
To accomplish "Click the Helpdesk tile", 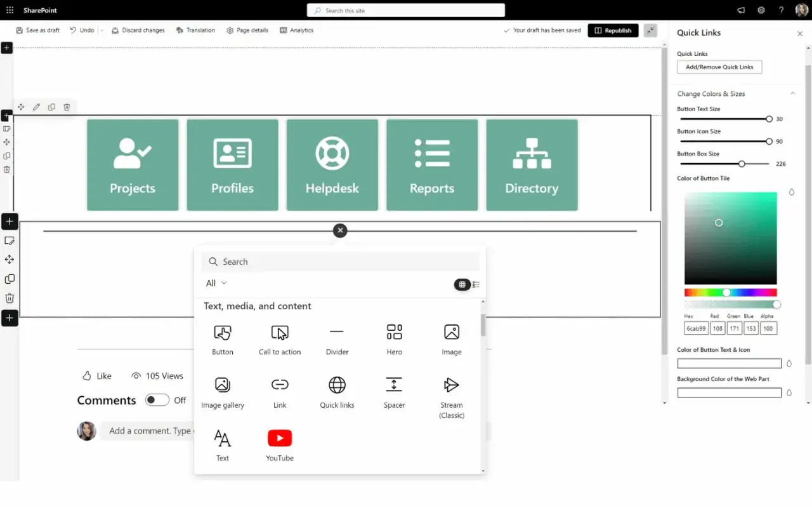I will (x=332, y=165).
